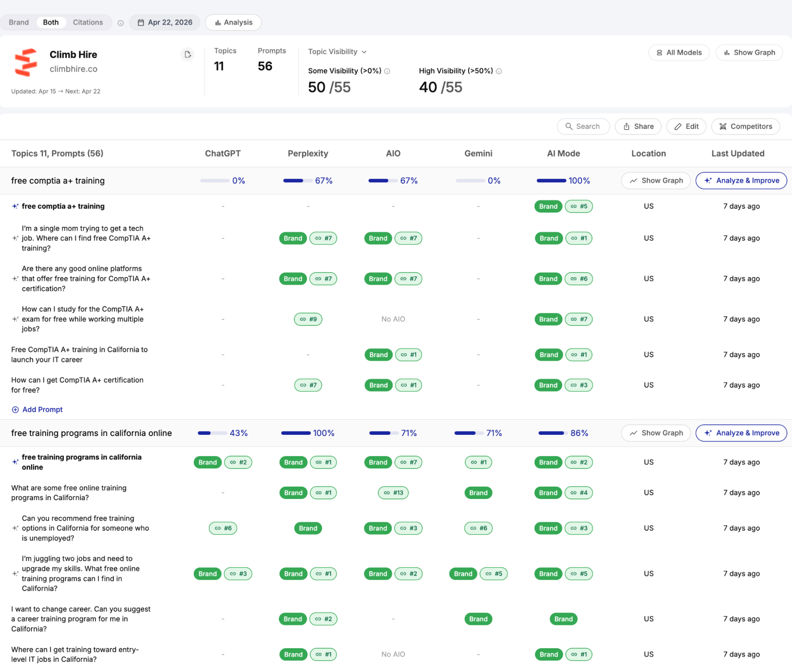
Task: Click the ChatGPT column header
Action: coord(223,154)
